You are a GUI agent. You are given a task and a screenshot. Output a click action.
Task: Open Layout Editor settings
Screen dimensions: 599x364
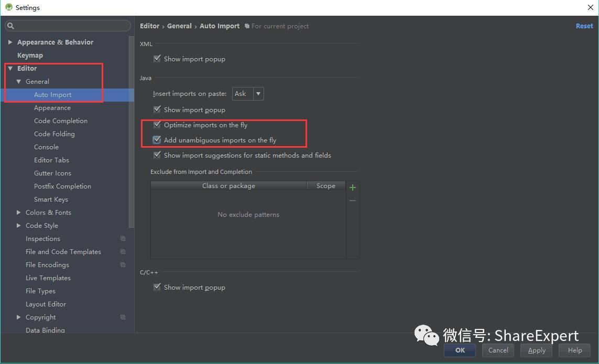click(46, 304)
